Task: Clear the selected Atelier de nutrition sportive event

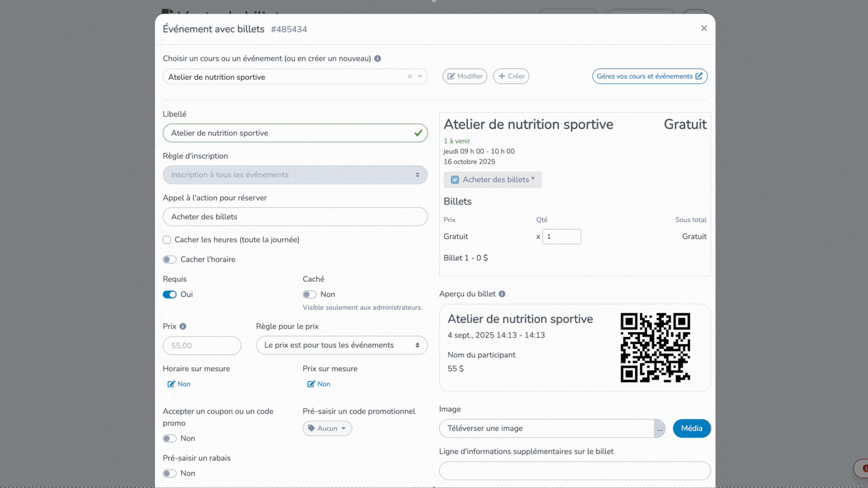Action: coord(410,77)
